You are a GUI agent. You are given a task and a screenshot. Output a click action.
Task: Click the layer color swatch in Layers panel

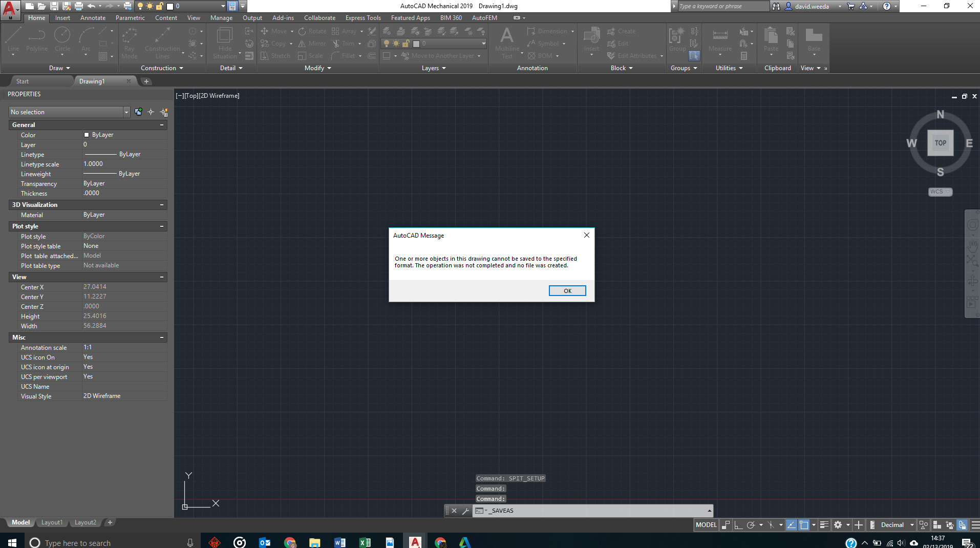point(416,44)
